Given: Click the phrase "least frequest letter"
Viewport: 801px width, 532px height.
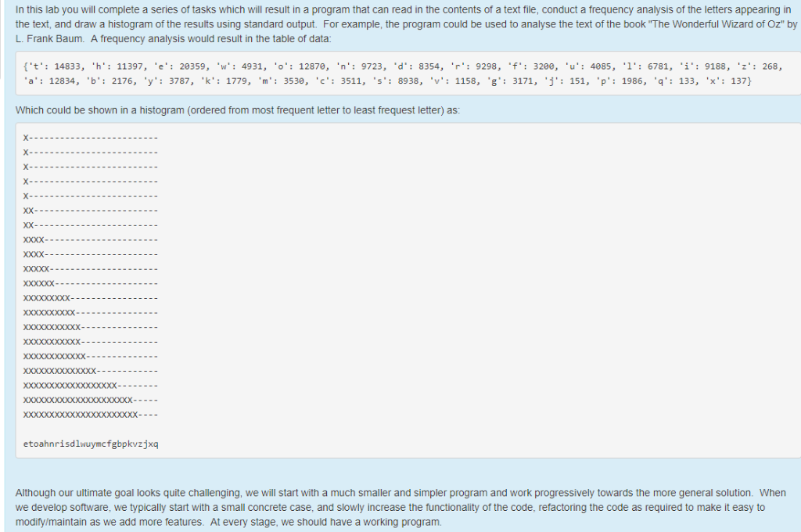Looking at the screenshot, I should click(398, 110).
